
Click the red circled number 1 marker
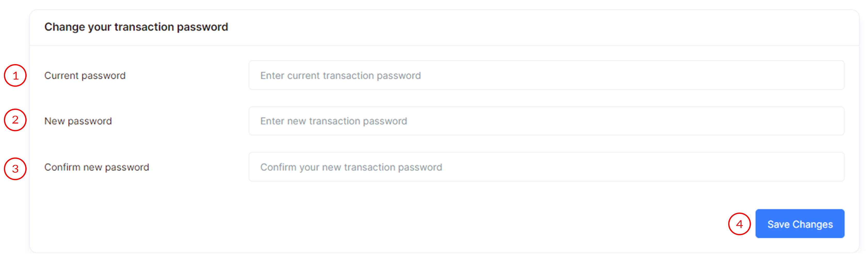(15, 76)
